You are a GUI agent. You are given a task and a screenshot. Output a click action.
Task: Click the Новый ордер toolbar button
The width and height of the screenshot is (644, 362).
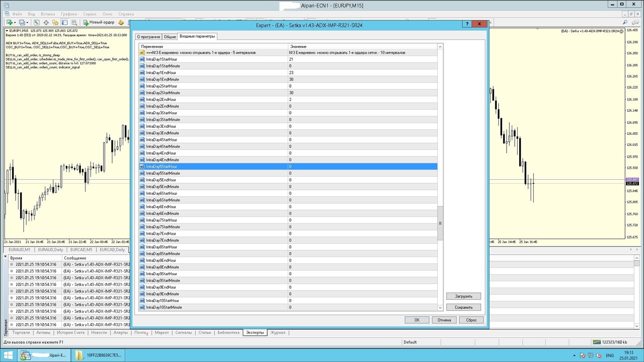click(x=99, y=22)
